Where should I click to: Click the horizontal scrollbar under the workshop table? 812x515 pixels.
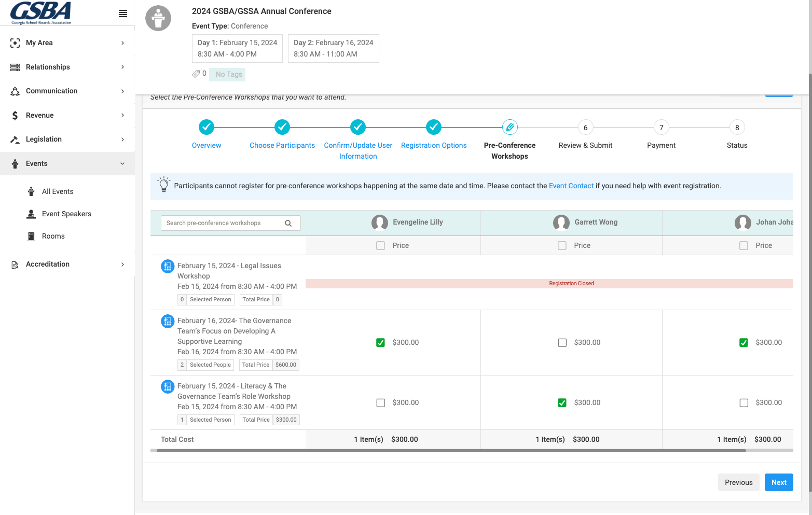coord(451,451)
